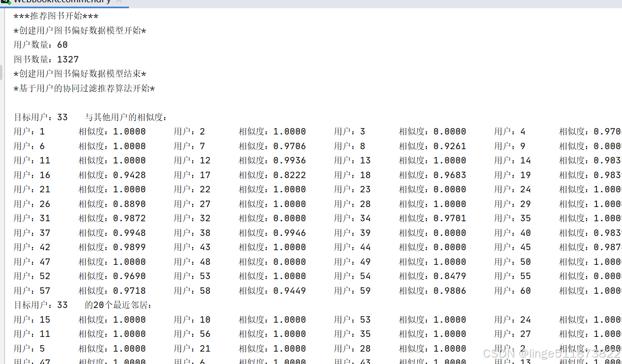Select the WebBookRecommendry run tab
The image size is (622, 364).
tap(63, 2)
